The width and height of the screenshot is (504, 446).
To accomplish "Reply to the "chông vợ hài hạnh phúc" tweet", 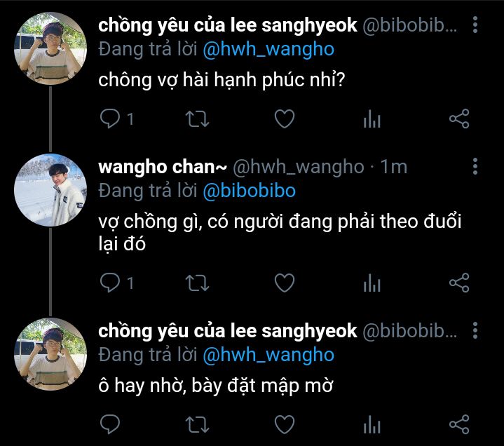I will click(110, 119).
